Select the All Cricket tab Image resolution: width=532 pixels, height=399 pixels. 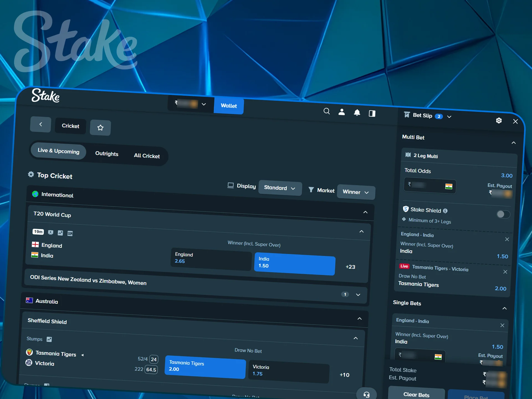pos(147,156)
